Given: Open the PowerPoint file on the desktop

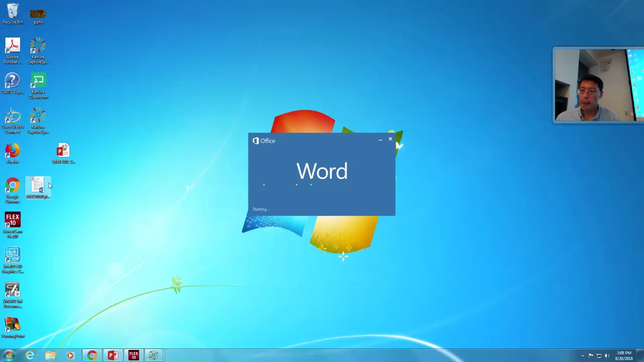Looking at the screenshot, I should 63,153.
